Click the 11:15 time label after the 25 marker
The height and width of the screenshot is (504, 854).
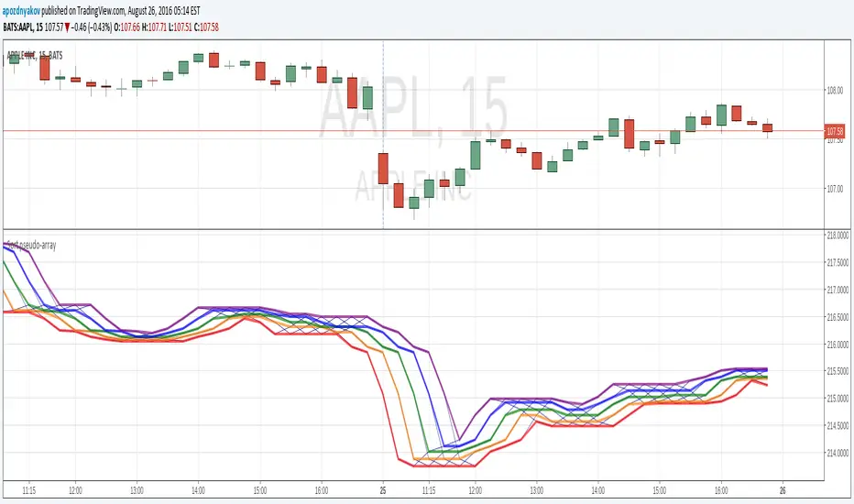coord(429,490)
